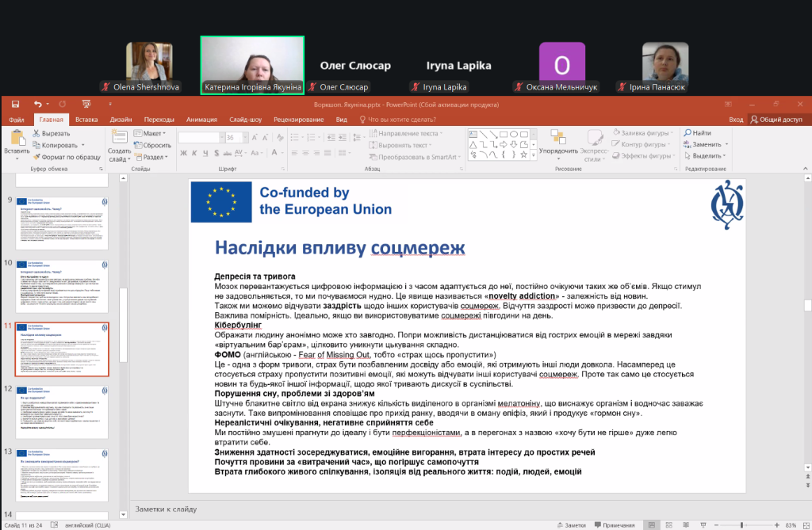The height and width of the screenshot is (530, 812).
Task: Toggle the Заметки (Notes) pane
Action: [577, 524]
